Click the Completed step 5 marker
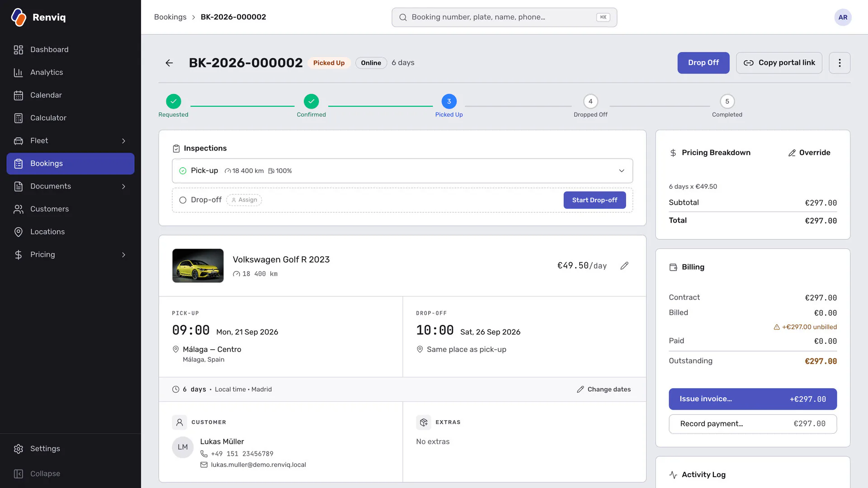The image size is (868, 488). [727, 101]
